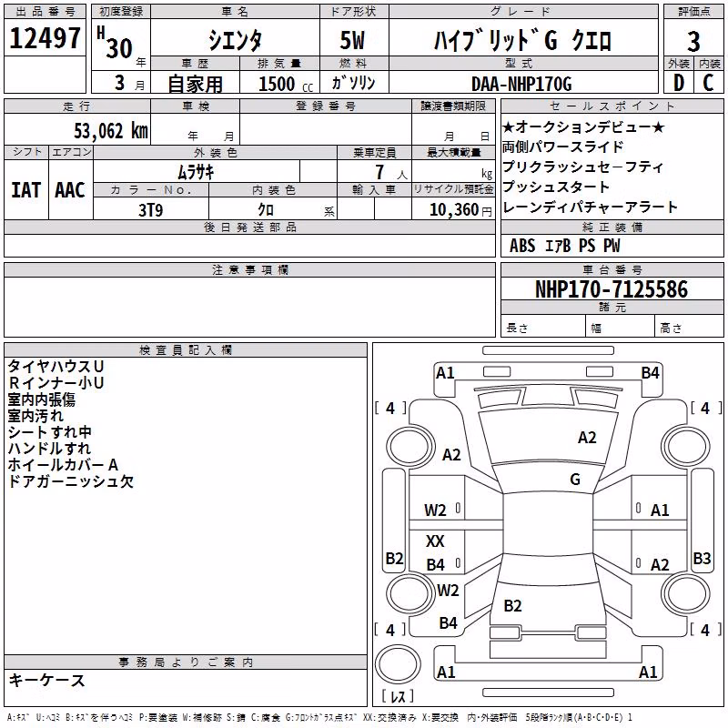Select the [レス] spare tire label
The height and width of the screenshot is (728, 728).
tap(398, 696)
